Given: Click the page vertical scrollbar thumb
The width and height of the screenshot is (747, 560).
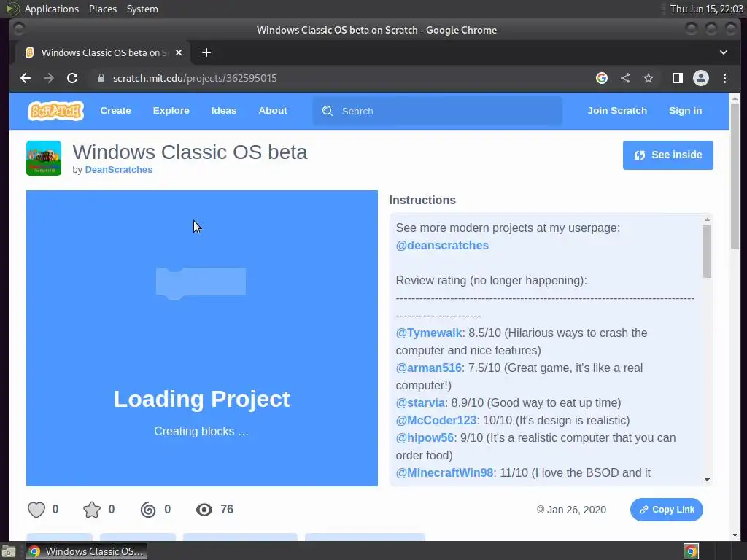Looking at the screenshot, I should (735, 176).
